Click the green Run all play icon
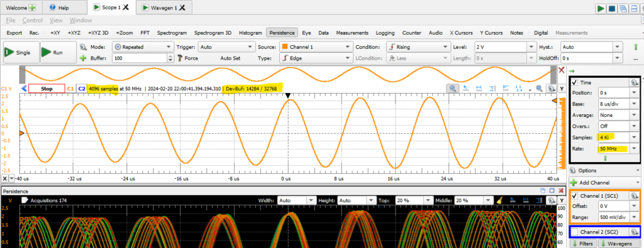The image size is (644, 248). 601,9
